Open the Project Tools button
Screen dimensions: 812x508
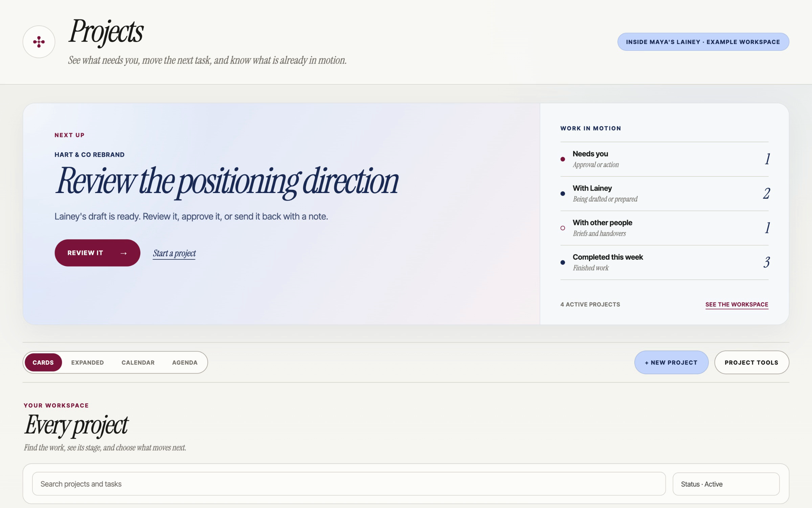click(x=751, y=362)
